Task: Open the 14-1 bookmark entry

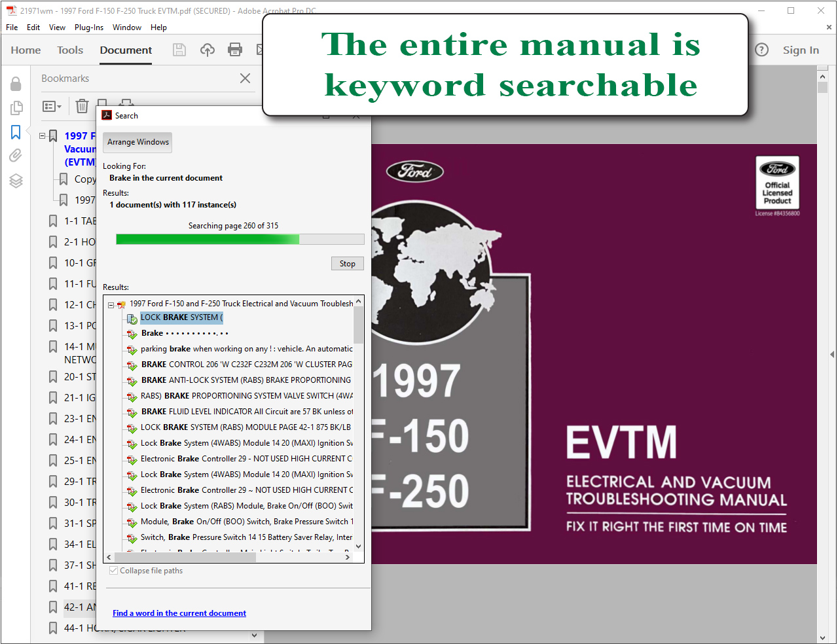Action: [80, 353]
